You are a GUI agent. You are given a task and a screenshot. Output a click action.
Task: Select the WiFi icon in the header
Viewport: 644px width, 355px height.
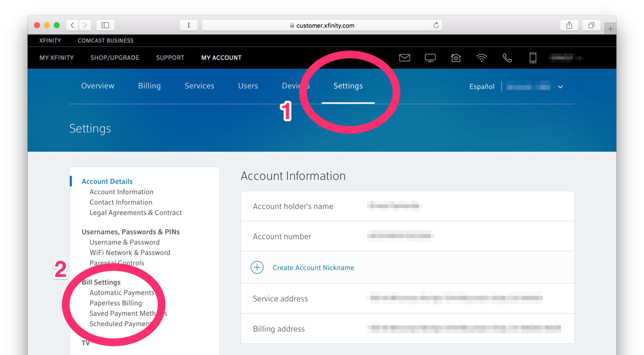tap(481, 58)
